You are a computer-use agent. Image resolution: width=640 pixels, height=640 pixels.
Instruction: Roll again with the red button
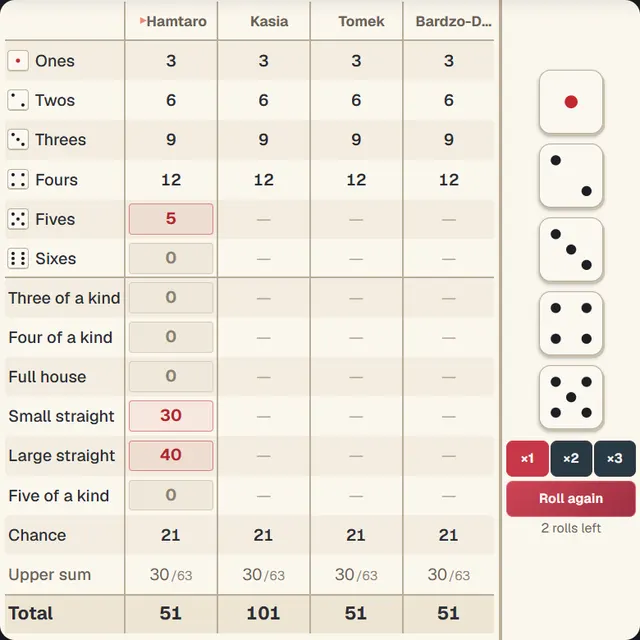tap(571, 499)
